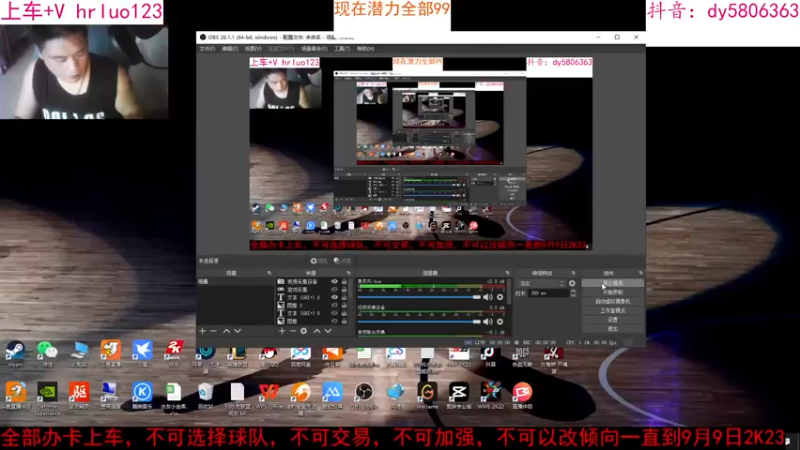Adjust the 麦克风/Aux volume slider
Viewport: 800px width, 450px height.
419,297
